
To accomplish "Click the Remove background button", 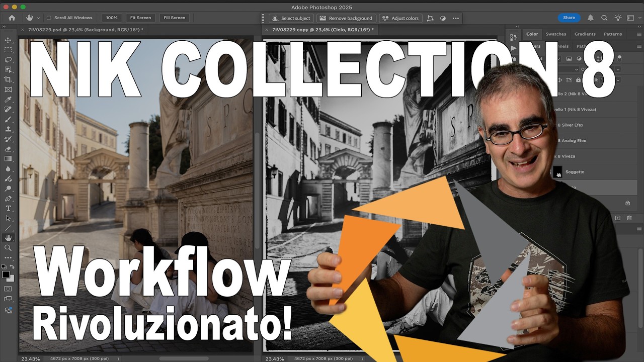I will 346,18.
